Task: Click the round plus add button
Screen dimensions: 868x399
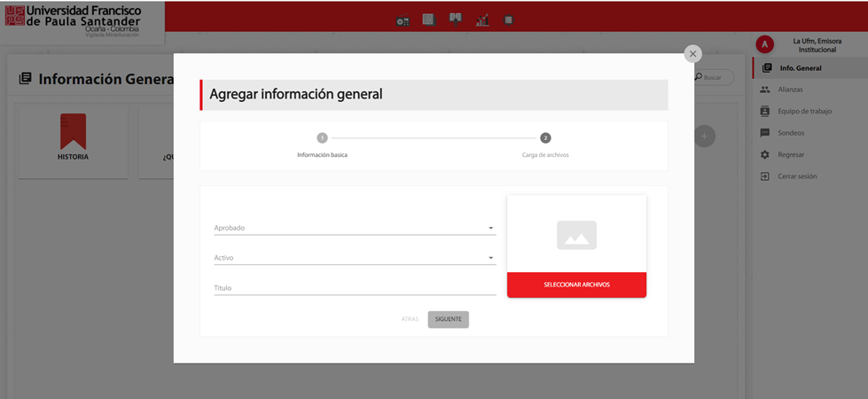Action: 704,136
